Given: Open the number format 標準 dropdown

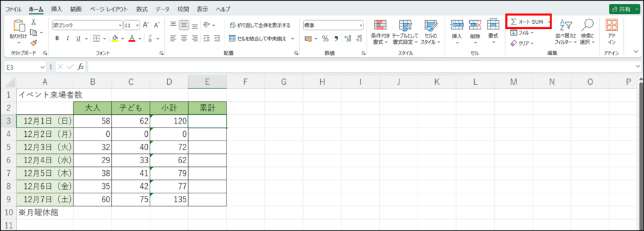Looking at the screenshot, I should point(361,25).
